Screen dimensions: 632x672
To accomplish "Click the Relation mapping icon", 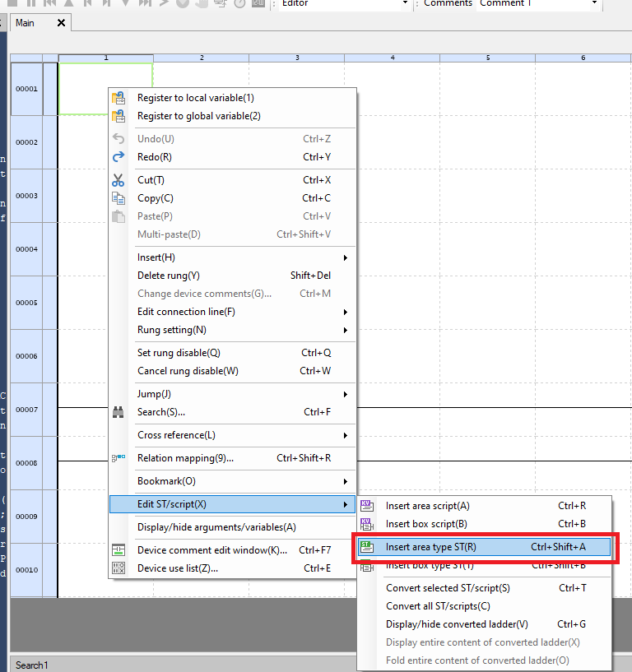I will pyautogui.click(x=118, y=458).
